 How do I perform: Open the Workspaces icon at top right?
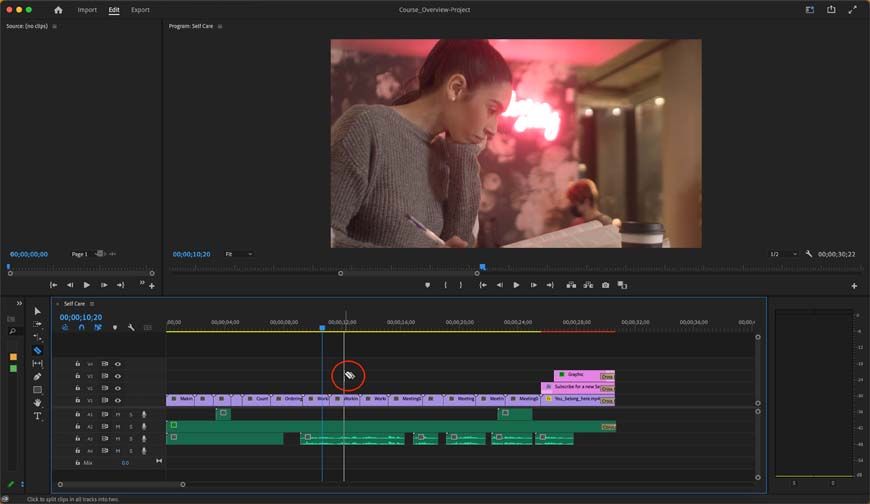[810, 9]
